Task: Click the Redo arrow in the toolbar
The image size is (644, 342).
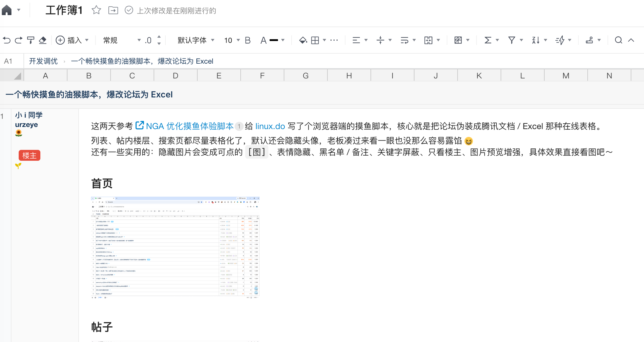Action: 19,40
